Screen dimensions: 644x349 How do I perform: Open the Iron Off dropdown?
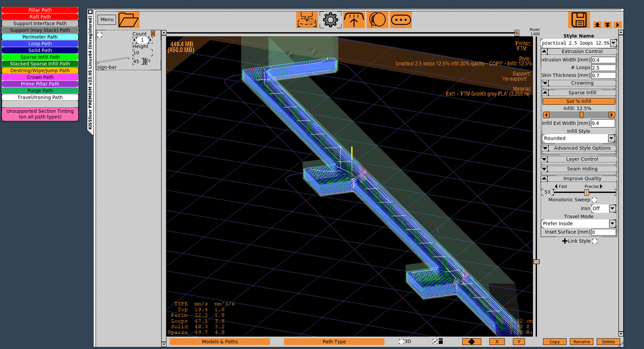612,208
